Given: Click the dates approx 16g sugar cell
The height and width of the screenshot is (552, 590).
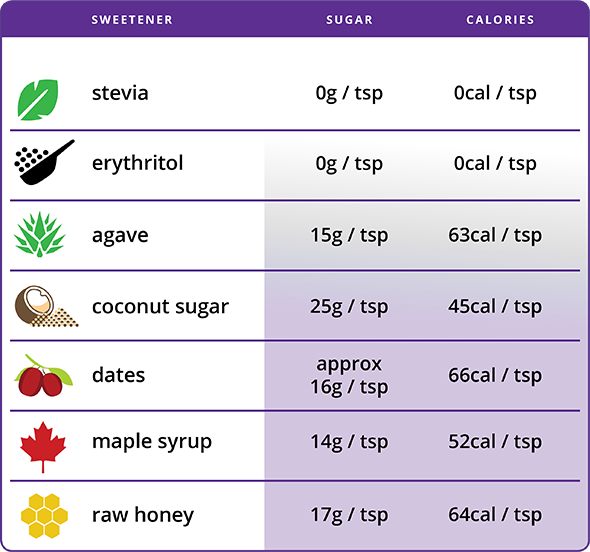Looking at the screenshot, I should pyautogui.click(x=349, y=376).
